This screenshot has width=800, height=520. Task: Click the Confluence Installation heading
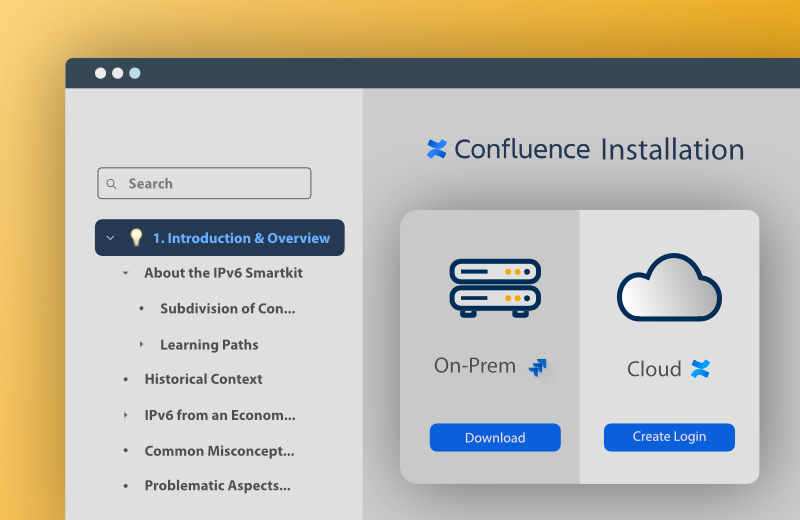598,150
